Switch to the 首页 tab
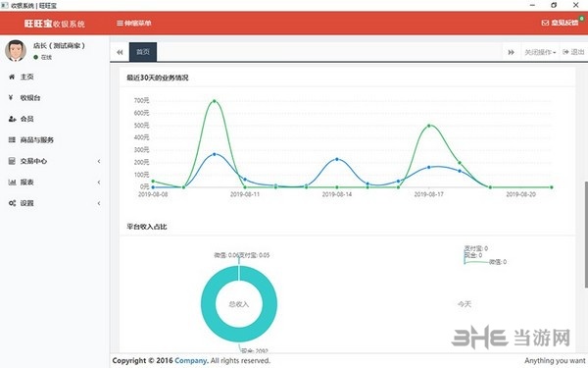 point(143,52)
